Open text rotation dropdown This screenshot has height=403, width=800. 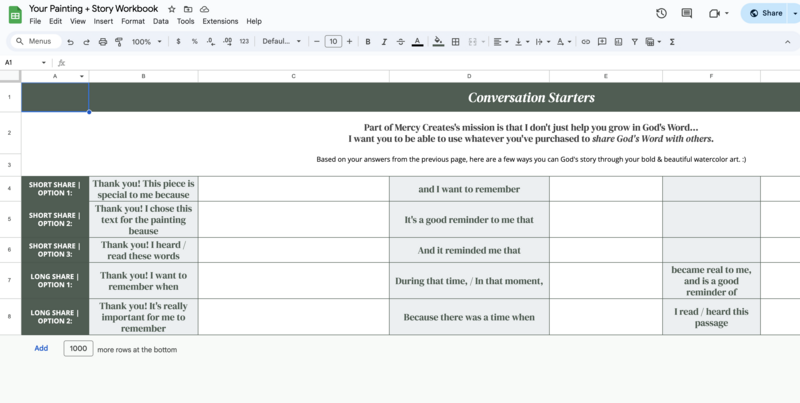tap(564, 42)
